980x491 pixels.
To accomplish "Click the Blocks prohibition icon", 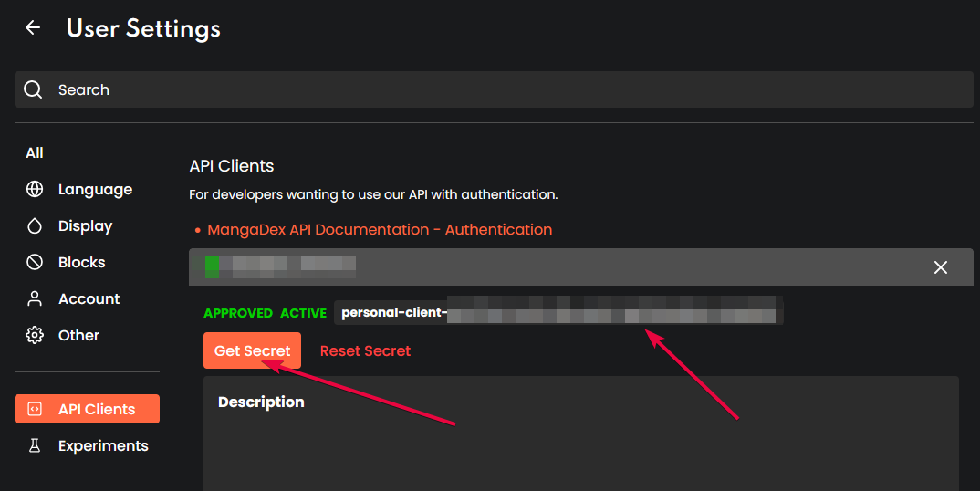I will [35, 262].
